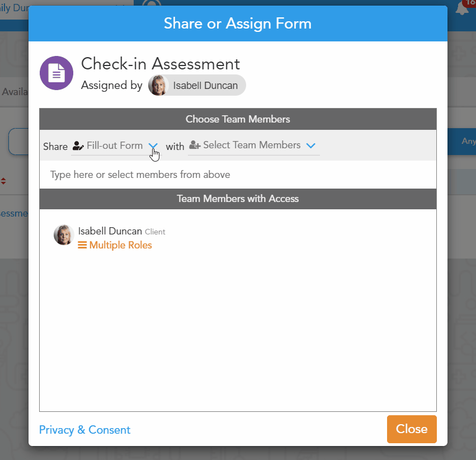Click the purple form document icon
Screen dimensions: 476x460
(x=56, y=73)
